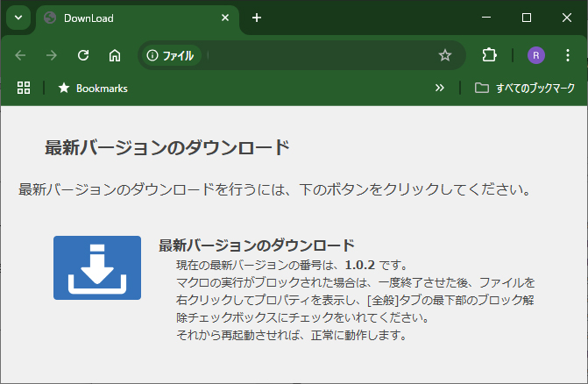Click the ファイル site info chip
Viewport: 588px width, 384px height.
tap(171, 55)
